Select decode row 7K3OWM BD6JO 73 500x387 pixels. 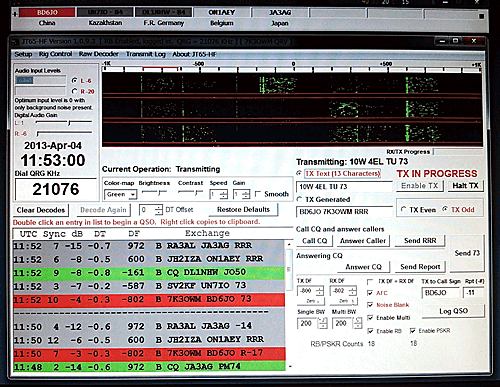149,299
